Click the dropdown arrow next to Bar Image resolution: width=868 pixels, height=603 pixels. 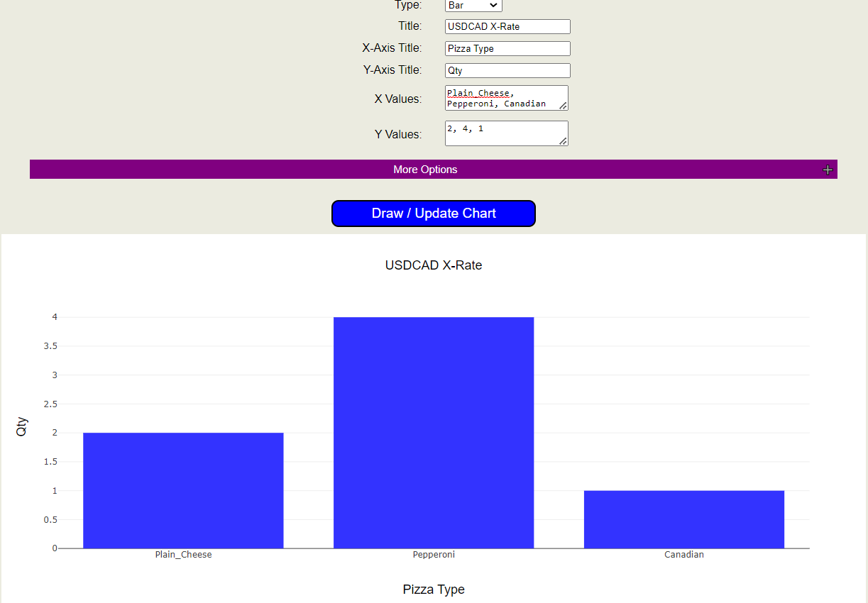click(x=495, y=6)
